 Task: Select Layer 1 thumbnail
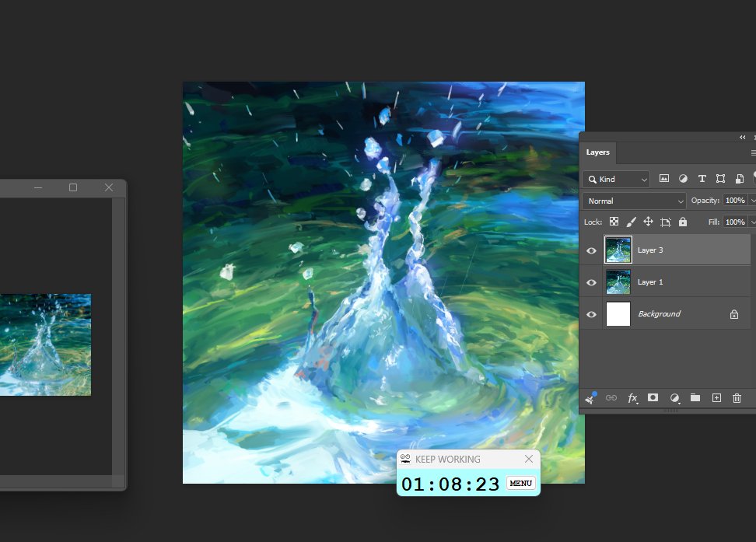click(x=618, y=282)
